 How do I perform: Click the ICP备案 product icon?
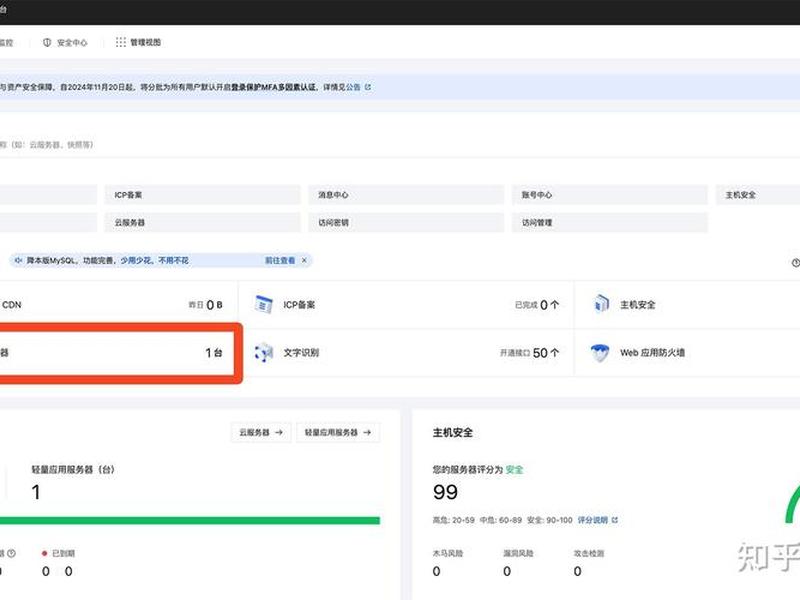[x=263, y=305]
